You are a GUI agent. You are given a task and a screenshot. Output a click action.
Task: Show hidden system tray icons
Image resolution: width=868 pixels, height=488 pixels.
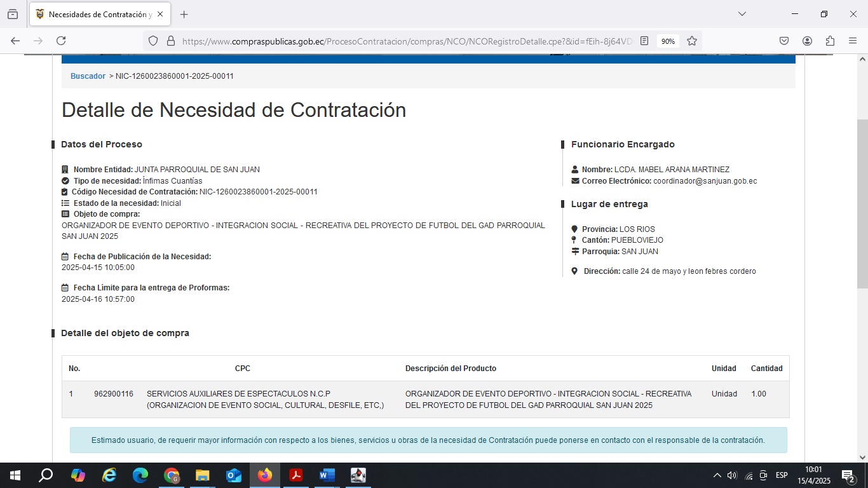click(717, 475)
